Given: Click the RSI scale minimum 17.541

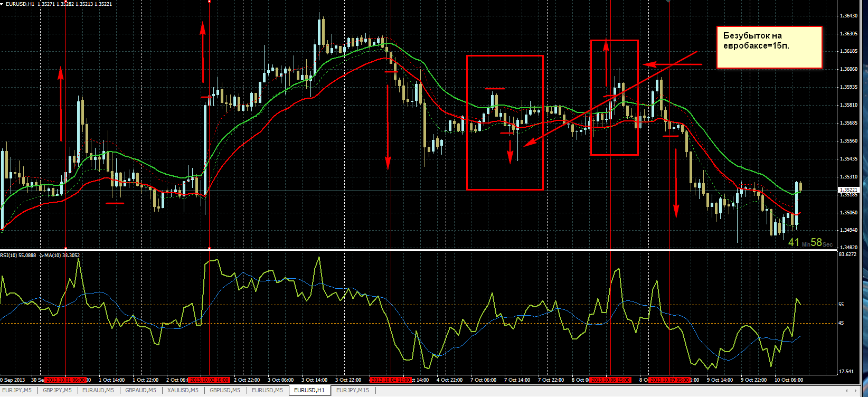Looking at the screenshot, I should tap(846, 372).
